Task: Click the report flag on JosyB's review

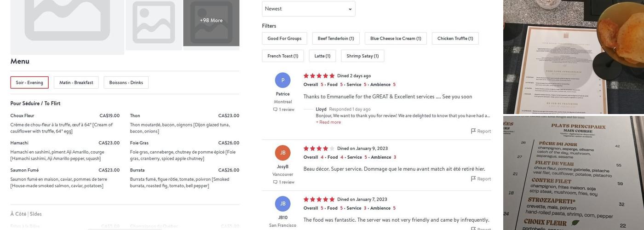Action: click(x=473, y=179)
